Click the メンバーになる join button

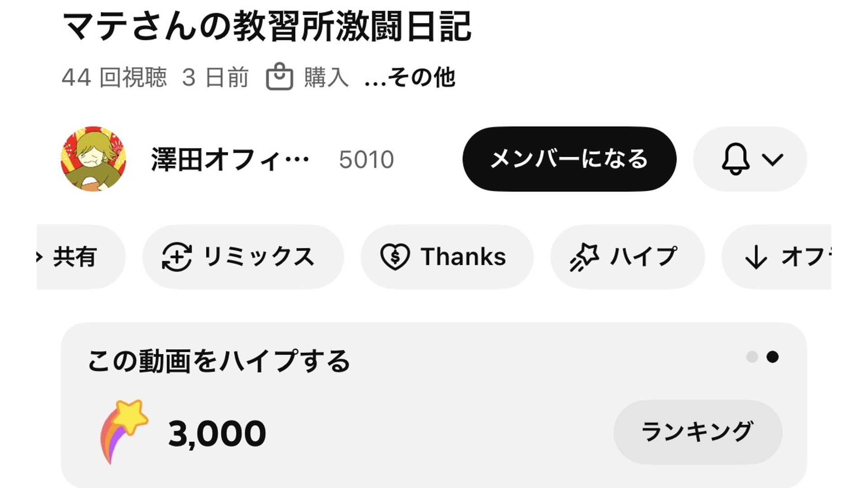pyautogui.click(x=569, y=159)
